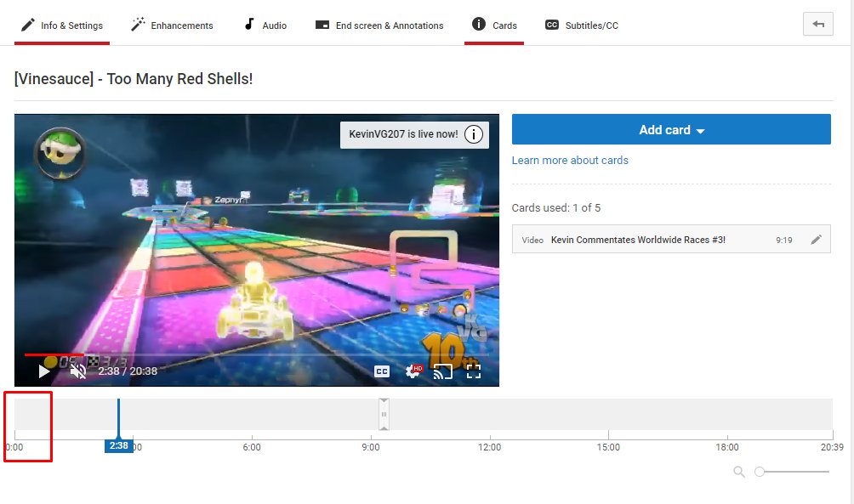Open Learn more about cards link

pyautogui.click(x=570, y=161)
